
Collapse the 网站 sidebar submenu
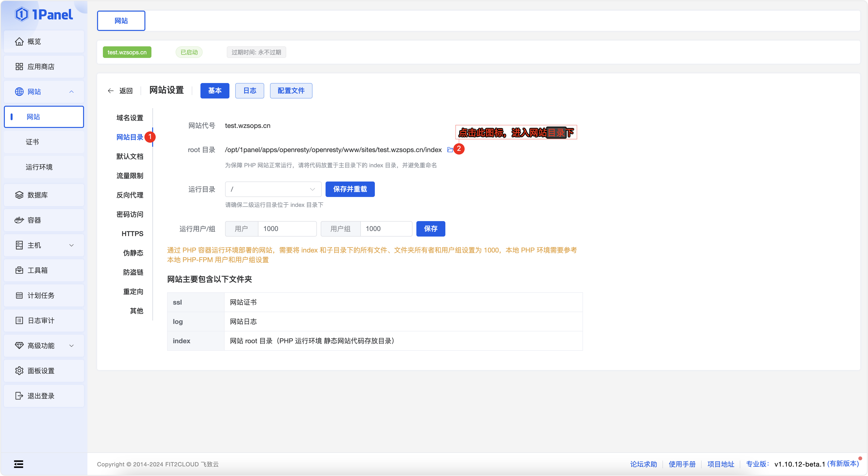(71, 92)
